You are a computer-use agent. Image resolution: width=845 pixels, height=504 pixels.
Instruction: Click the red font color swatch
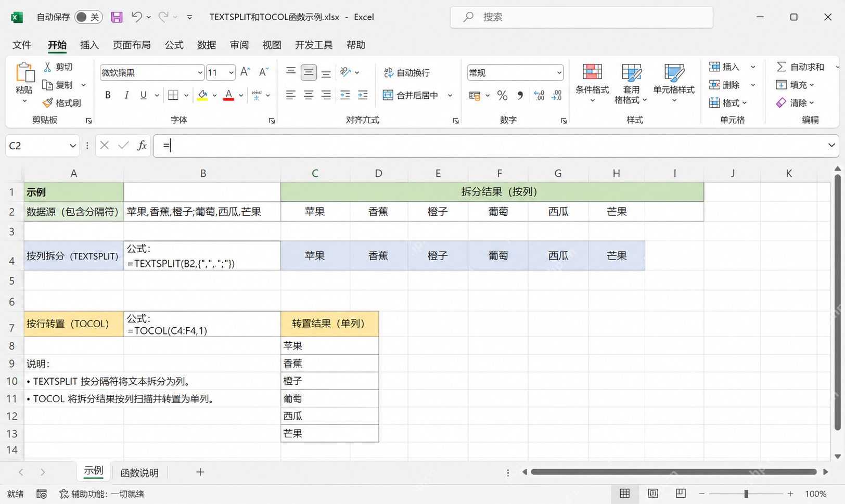click(228, 95)
